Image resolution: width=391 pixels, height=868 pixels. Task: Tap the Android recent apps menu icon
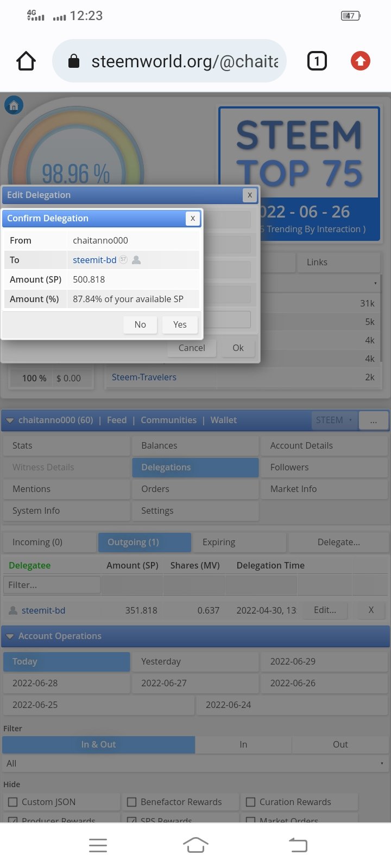(98, 845)
